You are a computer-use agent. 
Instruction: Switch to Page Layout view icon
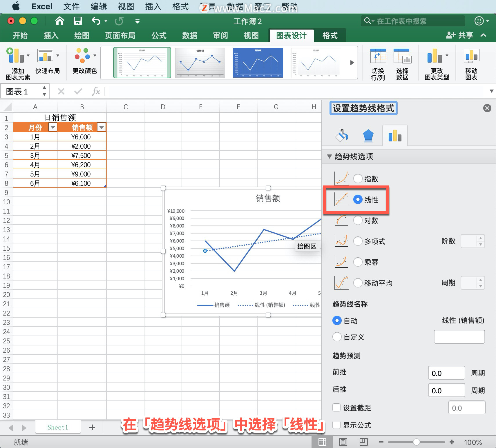click(343, 442)
